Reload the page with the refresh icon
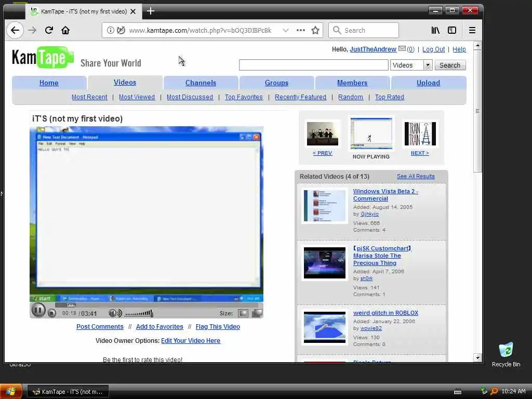 (49, 30)
